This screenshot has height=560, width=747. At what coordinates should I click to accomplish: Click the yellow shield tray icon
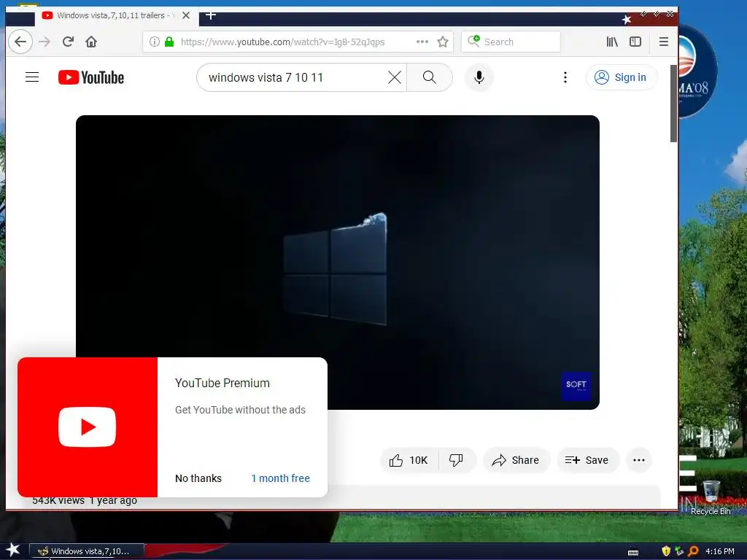coord(666,551)
